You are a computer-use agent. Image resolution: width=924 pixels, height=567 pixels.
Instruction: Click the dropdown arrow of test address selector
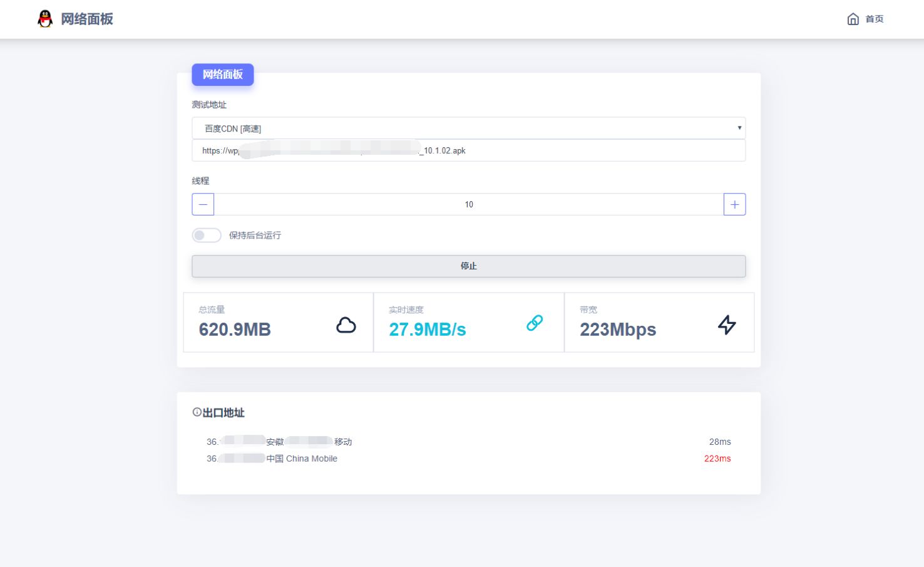739,128
